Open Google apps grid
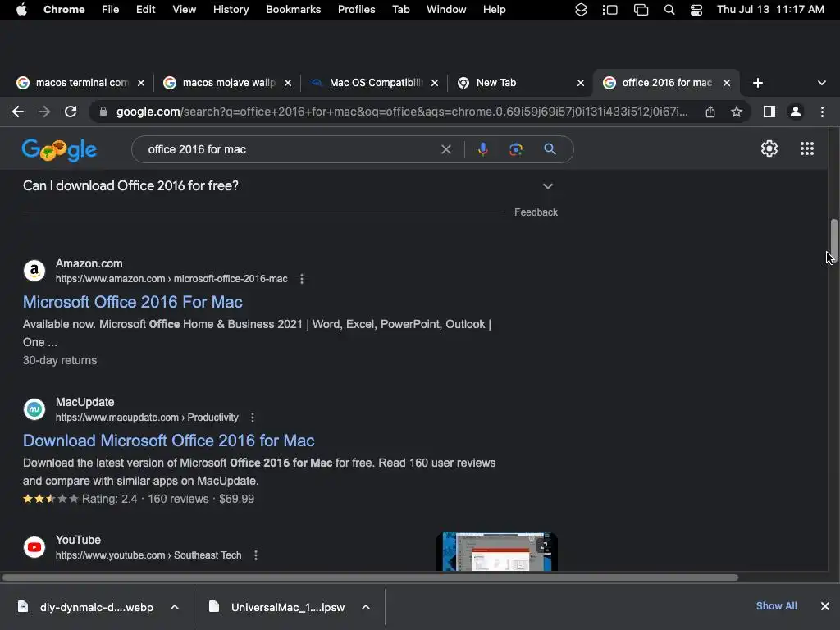 [x=807, y=148]
